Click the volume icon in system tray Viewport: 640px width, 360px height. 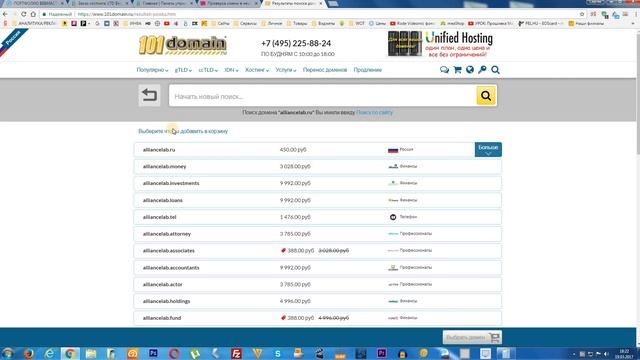pos(606,354)
